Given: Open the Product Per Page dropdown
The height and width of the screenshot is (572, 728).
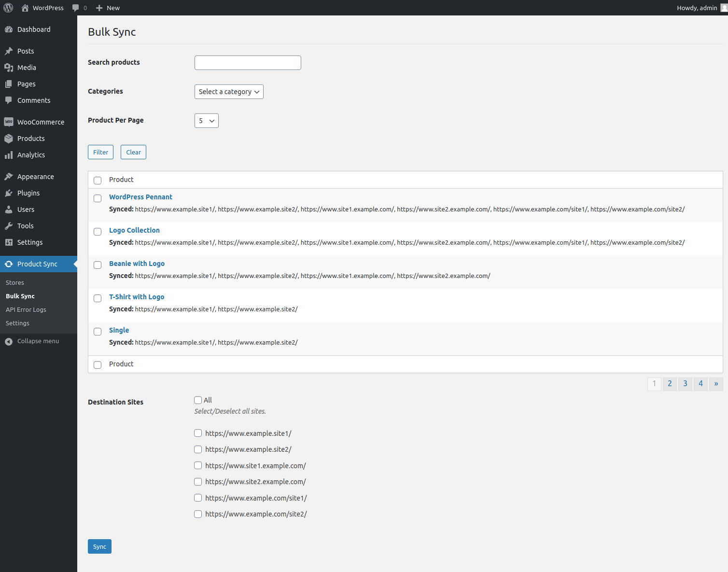Looking at the screenshot, I should 207,121.
